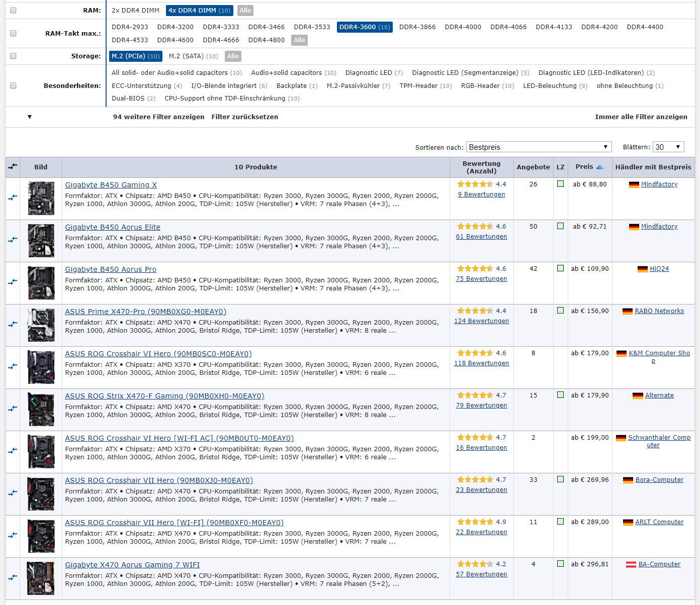
Task: Click compare icon for Gigabyte X470 Aorus Gaming 7 WIFI
Action: click(x=13, y=577)
